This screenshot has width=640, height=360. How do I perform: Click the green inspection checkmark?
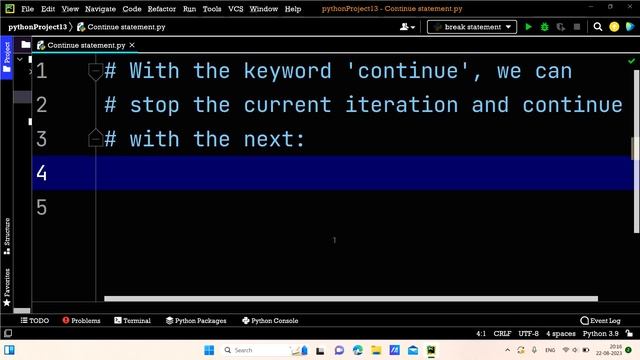point(631,61)
